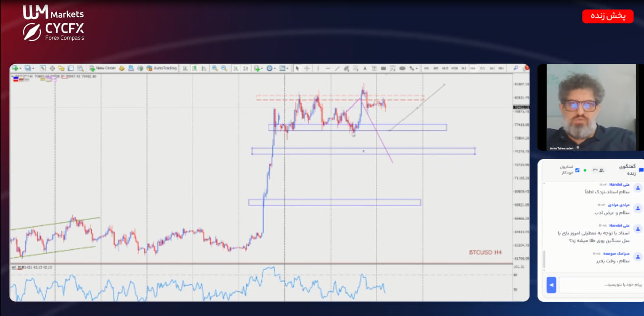Image resolution: width=644 pixels, height=316 pixels.
Task: Select the H4 timeframe button
Action: [473, 68]
